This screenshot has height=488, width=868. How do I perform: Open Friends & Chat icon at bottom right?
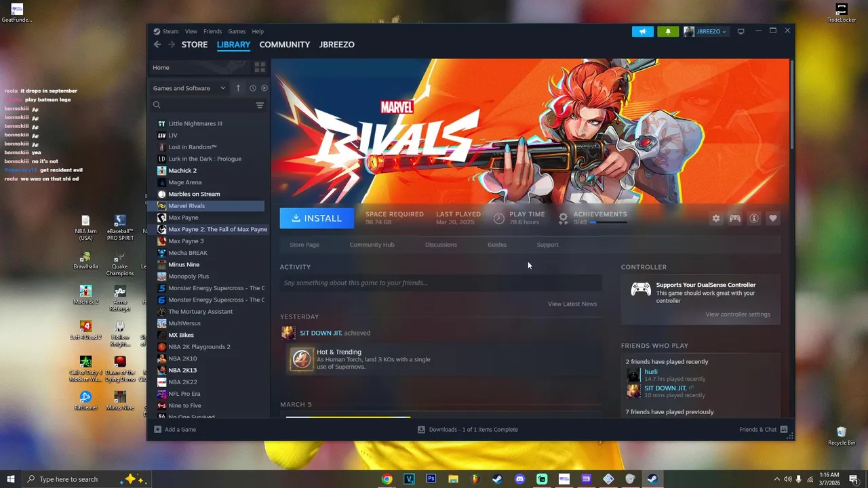[x=784, y=430]
